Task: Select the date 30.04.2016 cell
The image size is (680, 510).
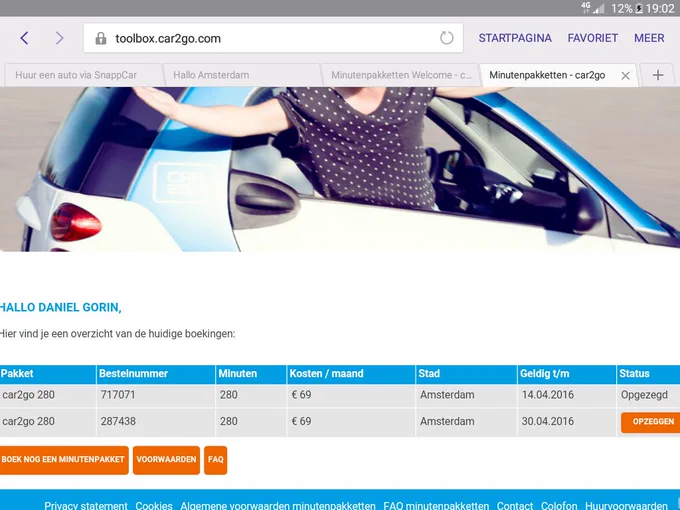Action: point(567,422)
